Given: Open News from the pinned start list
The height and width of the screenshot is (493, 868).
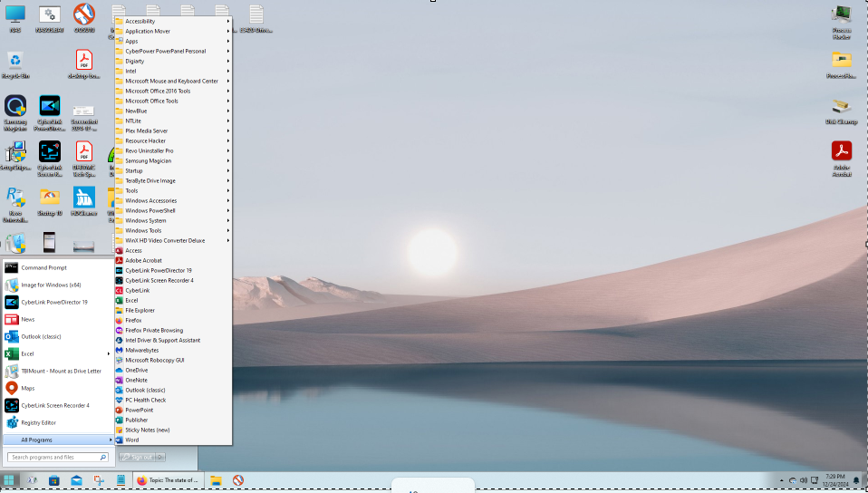Looking at the screenshot, I should (x=58, y=319).
